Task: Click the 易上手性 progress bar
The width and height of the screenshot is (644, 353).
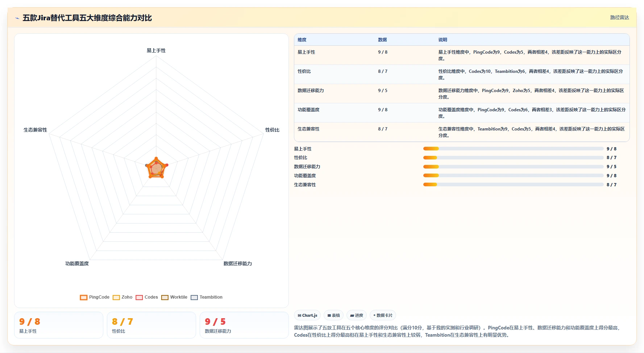Action: [513, 149]
